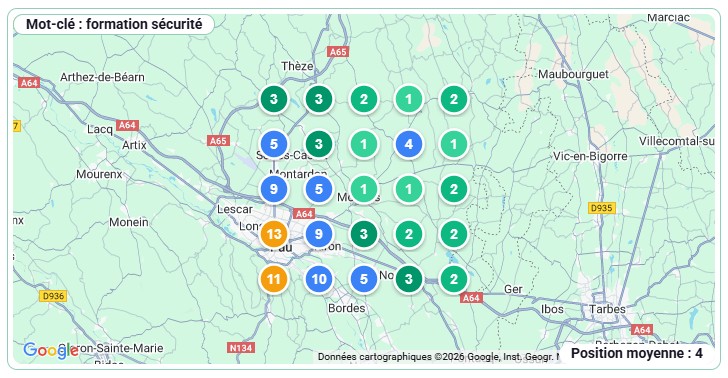Image resolution: width=728 pixels, height=378 pixels.
Task: Click the orange marker numbered 13
Action: pyautogui.click(x=273, y=234)
